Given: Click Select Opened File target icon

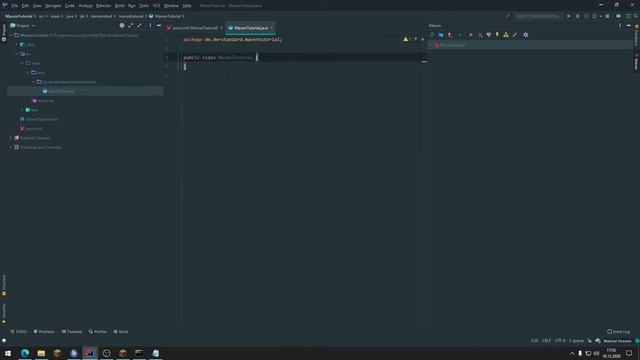Looking at the screenshot, I should [122, 26].
